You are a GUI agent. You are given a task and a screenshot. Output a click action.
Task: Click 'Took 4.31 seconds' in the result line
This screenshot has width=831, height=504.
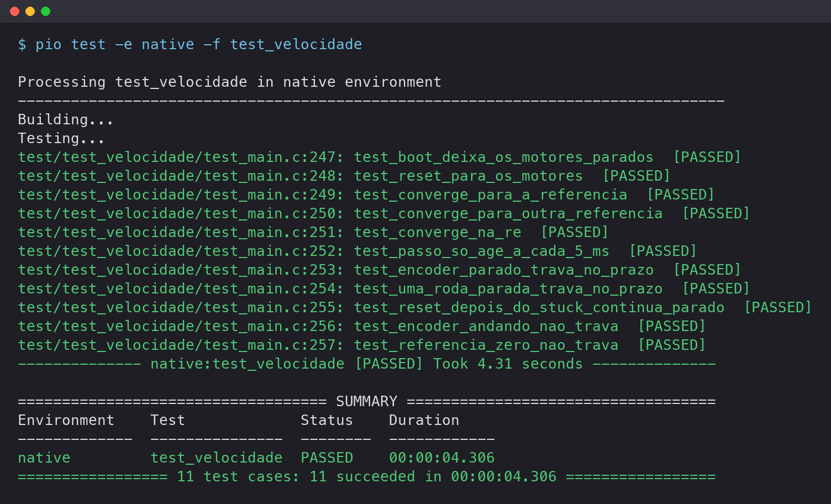click(x=508, y=364)
